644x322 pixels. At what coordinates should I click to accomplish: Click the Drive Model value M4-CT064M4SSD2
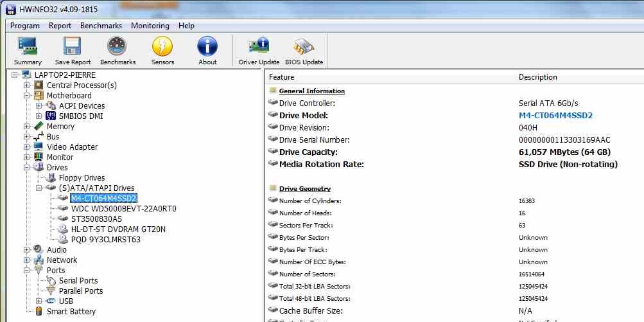click(555, 115)
